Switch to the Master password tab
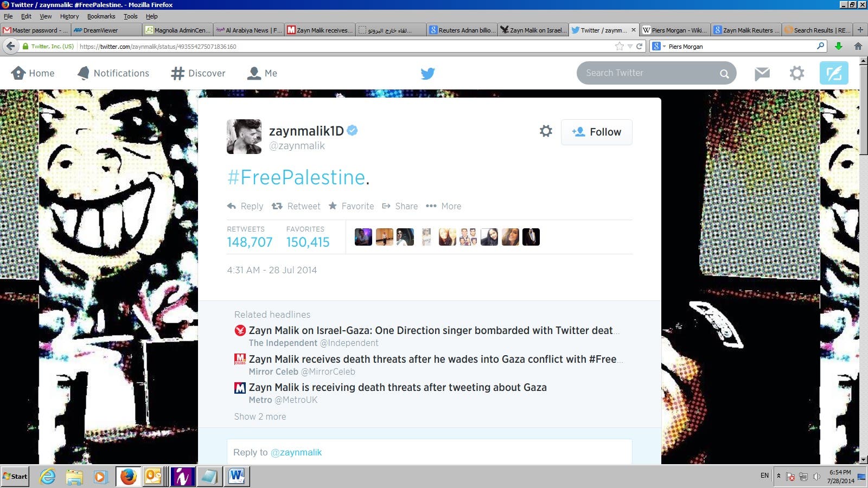 click(x=35, y=30)
